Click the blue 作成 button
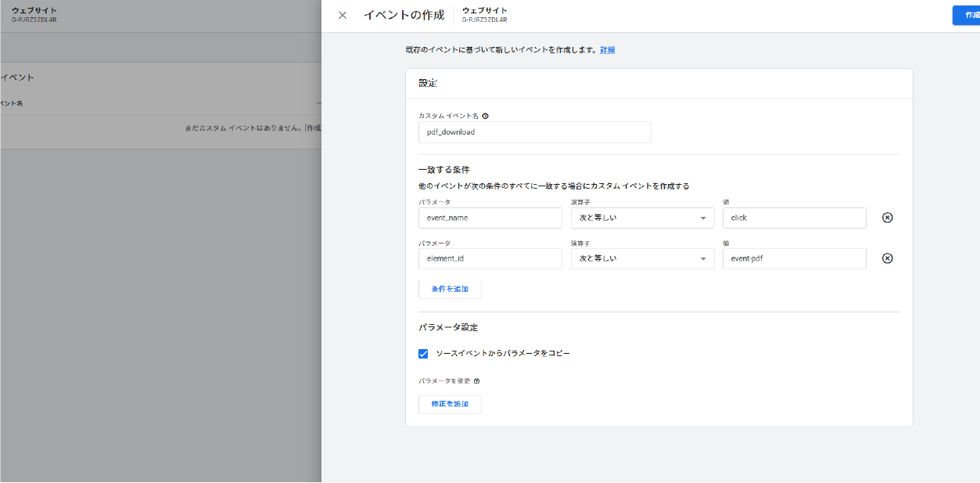This screenshot has width=980, height=483. tap(967, 15)
